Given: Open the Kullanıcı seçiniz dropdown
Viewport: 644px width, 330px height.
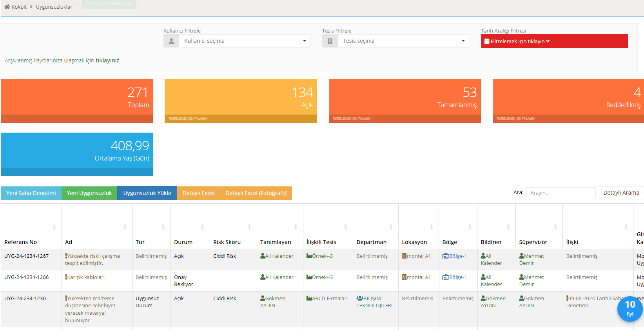Looking at the screenshot, I should 244,41.
